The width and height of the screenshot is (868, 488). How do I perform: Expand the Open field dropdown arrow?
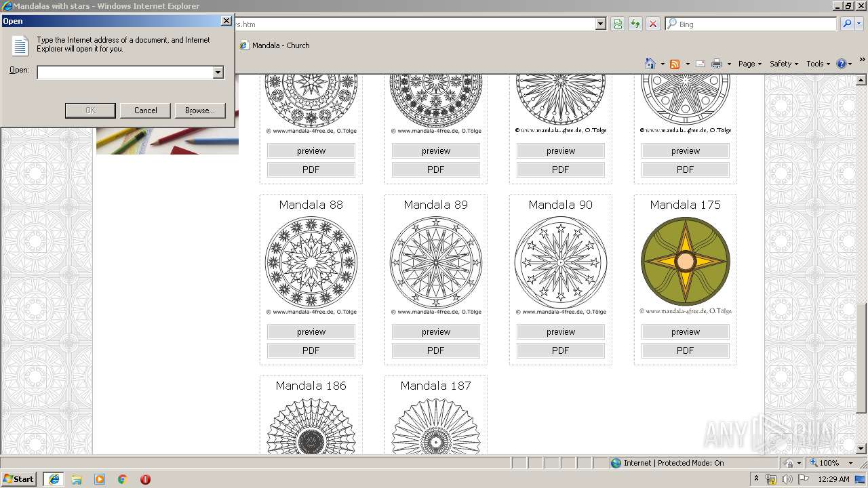click(218, 72)
